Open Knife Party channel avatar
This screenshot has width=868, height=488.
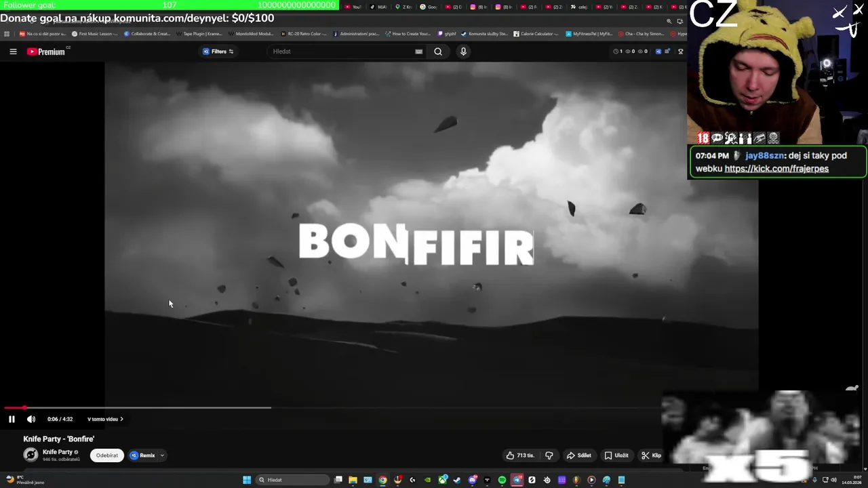31,455
